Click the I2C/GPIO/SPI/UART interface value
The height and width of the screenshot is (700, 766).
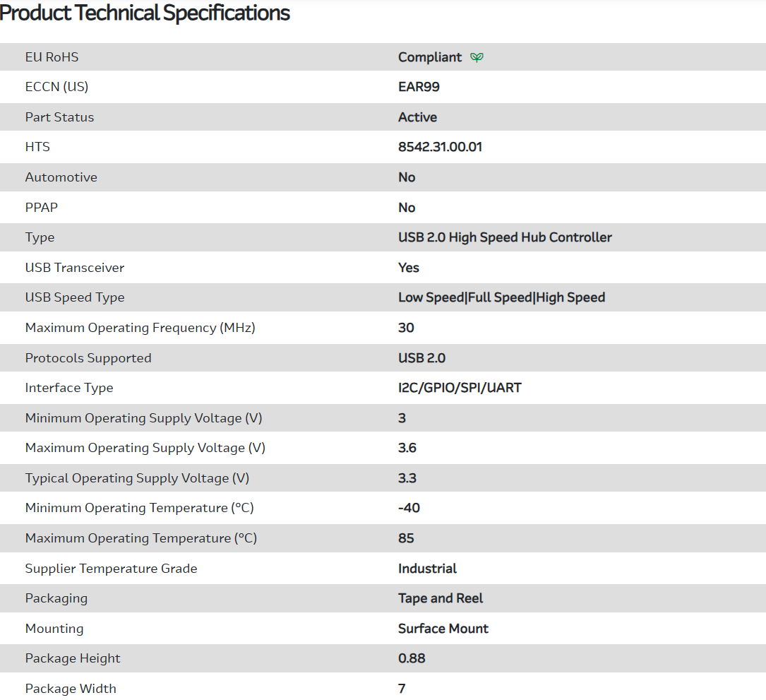[460, 388]
